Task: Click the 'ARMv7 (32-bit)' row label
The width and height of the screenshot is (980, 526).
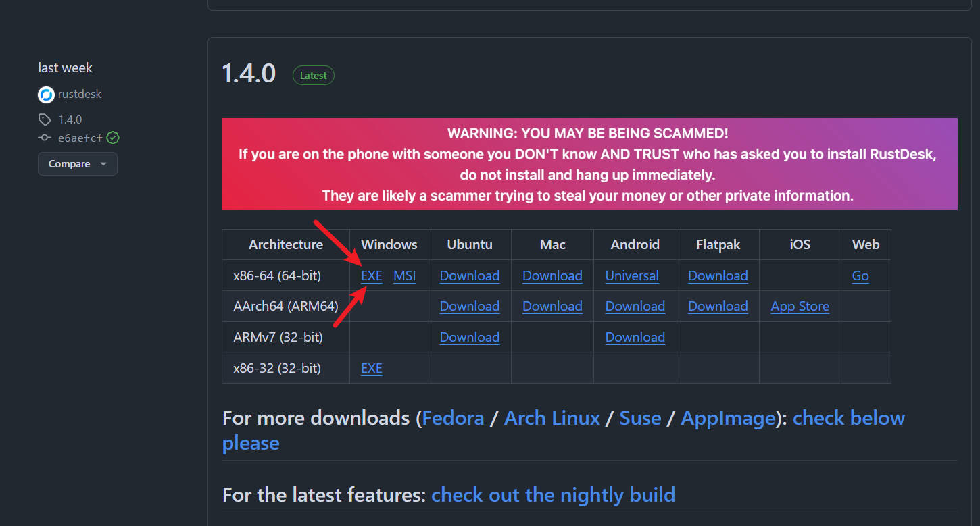Action: coord(278,337)
